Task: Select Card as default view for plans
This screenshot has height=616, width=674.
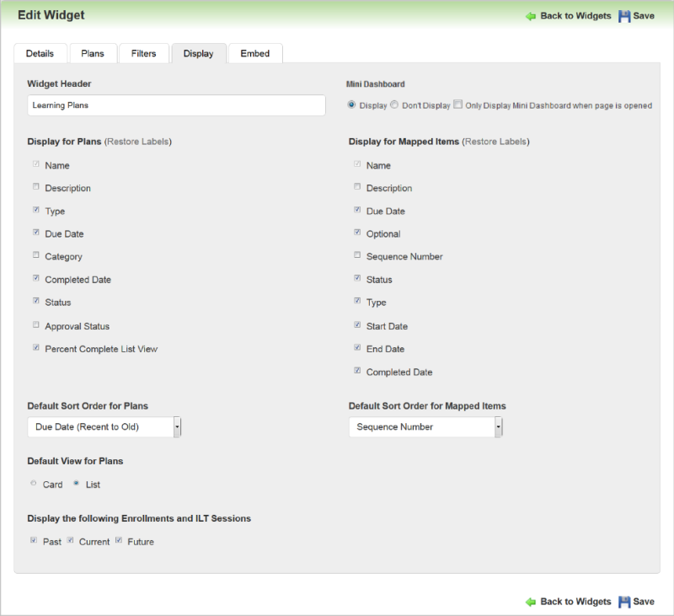Action: (x=34, y=483)
